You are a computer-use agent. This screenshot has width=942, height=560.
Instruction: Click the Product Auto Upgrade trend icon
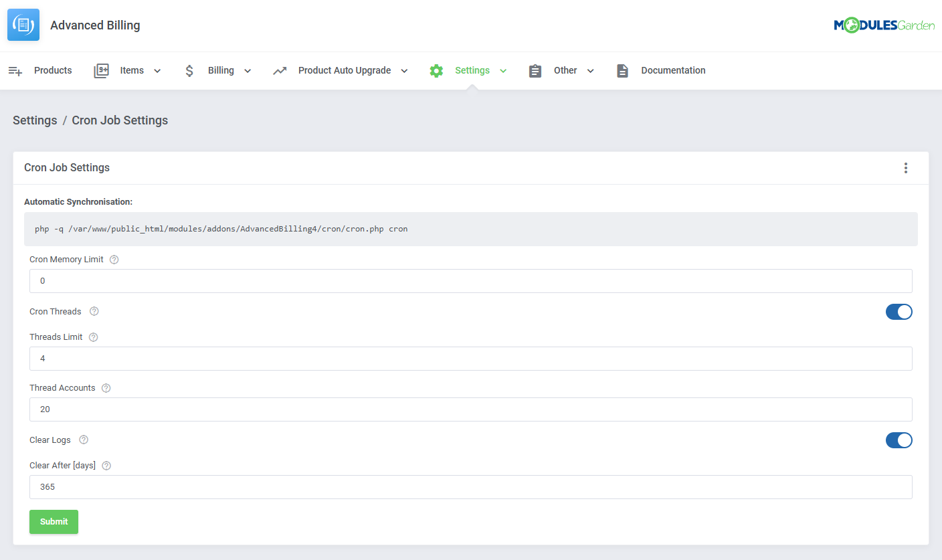pos(280,71)
